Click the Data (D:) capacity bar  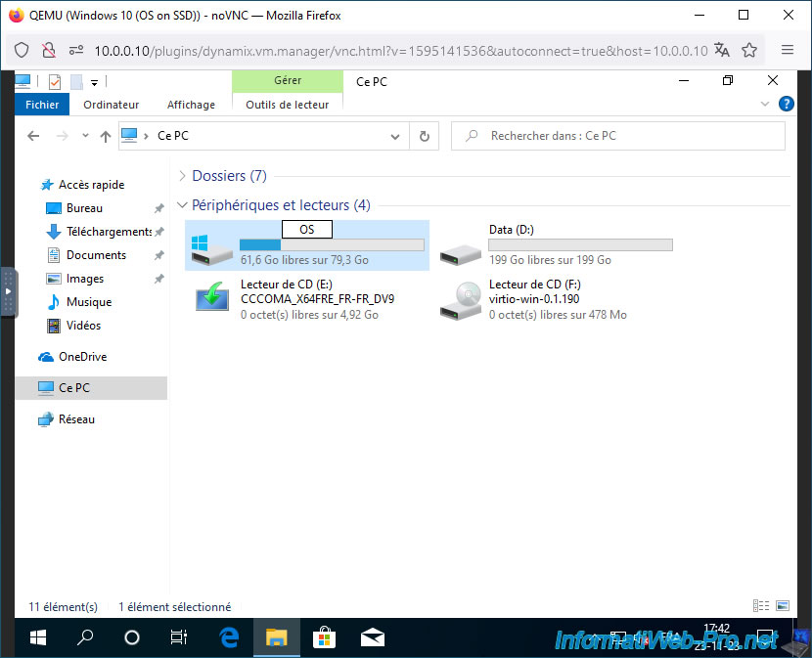point(580,244)
